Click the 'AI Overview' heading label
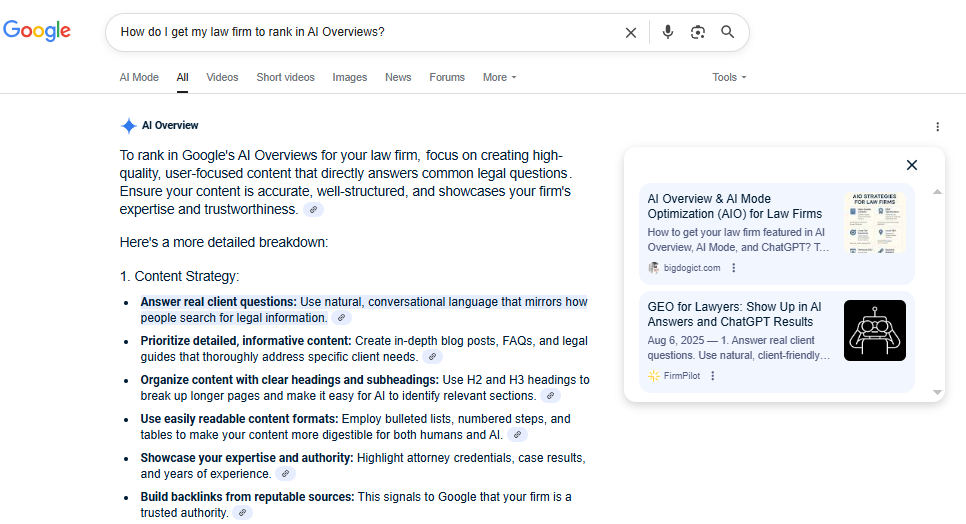Image resolution: width=966 pixels, height=524 pixels. pyautogui.click(x=170, y=125)
